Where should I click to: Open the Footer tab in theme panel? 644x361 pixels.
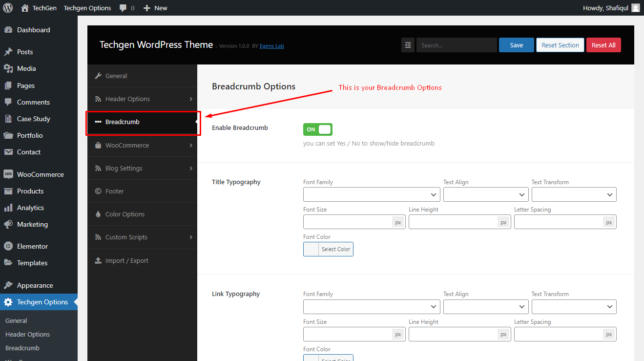[x=142, y=191]
